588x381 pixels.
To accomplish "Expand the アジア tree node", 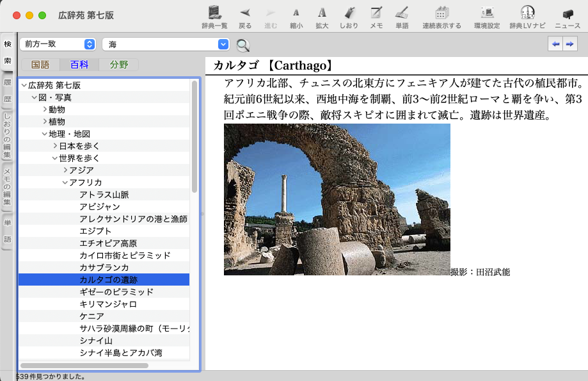I will (x=65, y=170).
